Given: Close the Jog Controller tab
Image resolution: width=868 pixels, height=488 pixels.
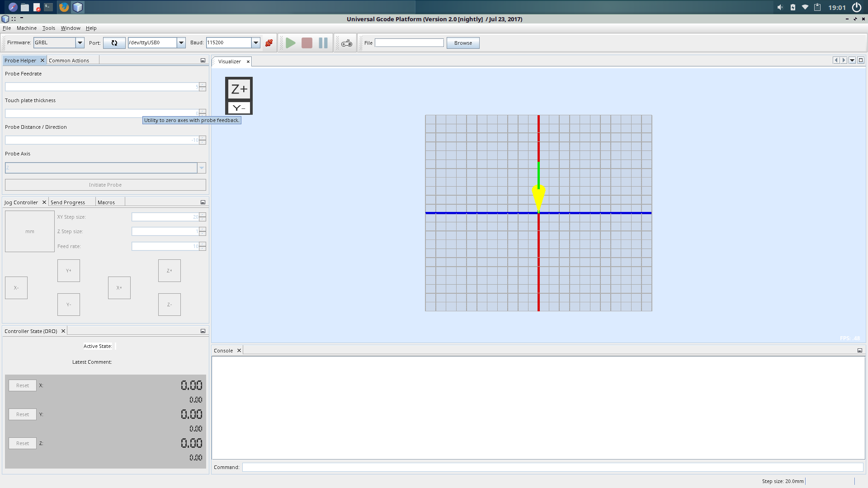Looking at the screenshot, I should 44,202.
